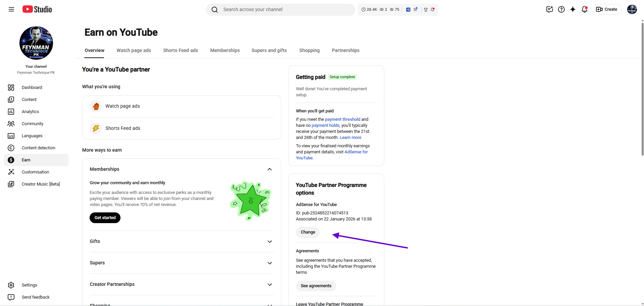Viewport: 644px width, 306px height.
Task: Click the list icon with blue dot
Action: (x=415, y=10)
